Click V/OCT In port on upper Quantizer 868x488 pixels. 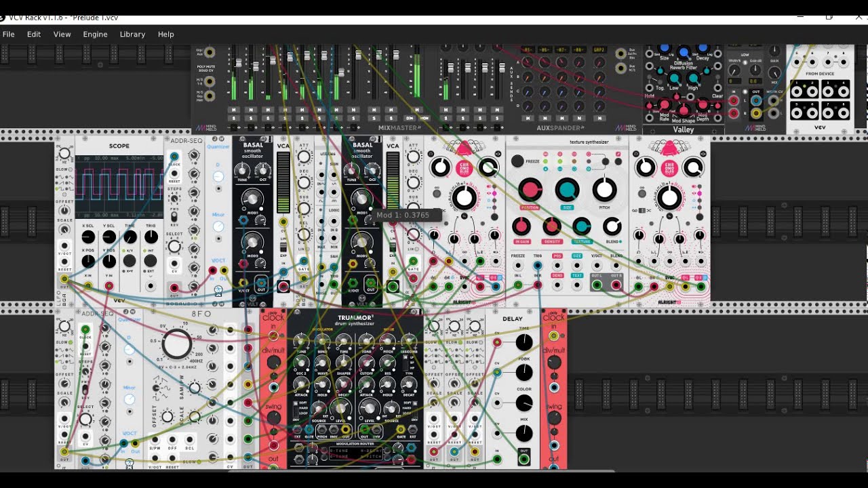pos(213,272)
